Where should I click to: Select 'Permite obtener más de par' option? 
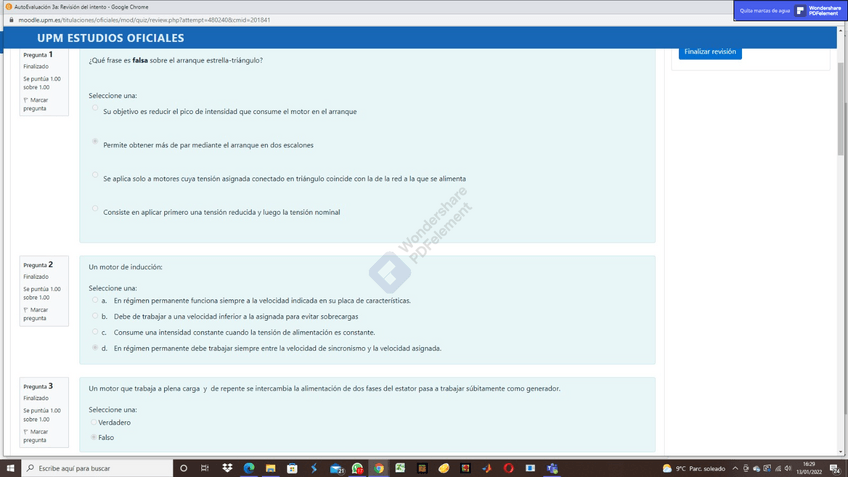pos(95,141)
